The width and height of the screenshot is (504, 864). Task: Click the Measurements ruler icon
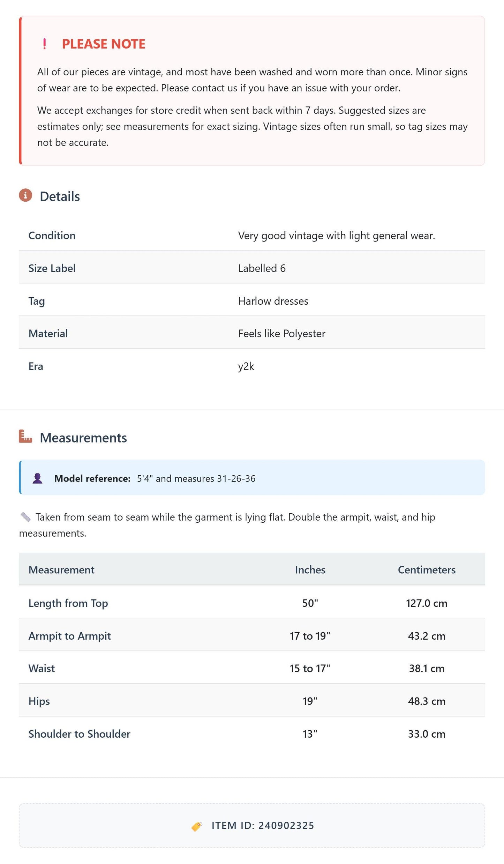point(25,436)
